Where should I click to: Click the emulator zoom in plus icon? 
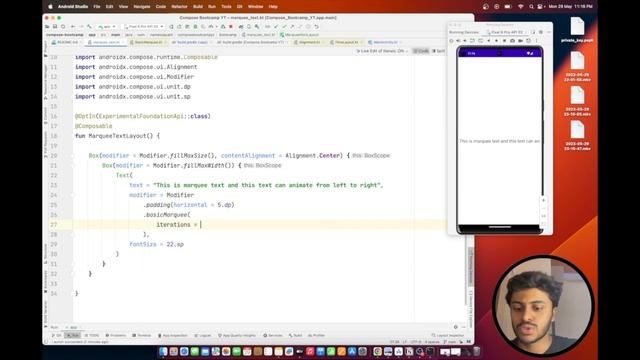tap(544, 200)
